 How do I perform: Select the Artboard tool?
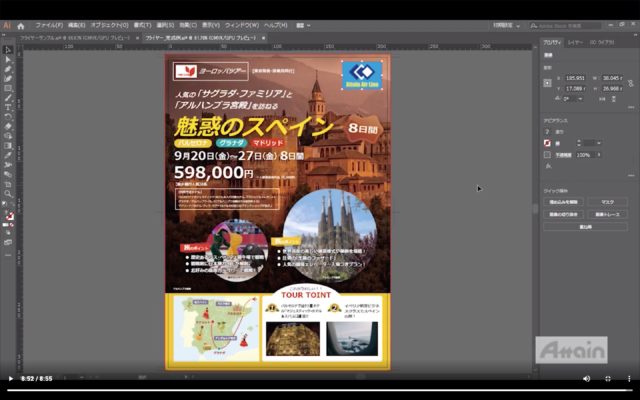pos(8,184)
